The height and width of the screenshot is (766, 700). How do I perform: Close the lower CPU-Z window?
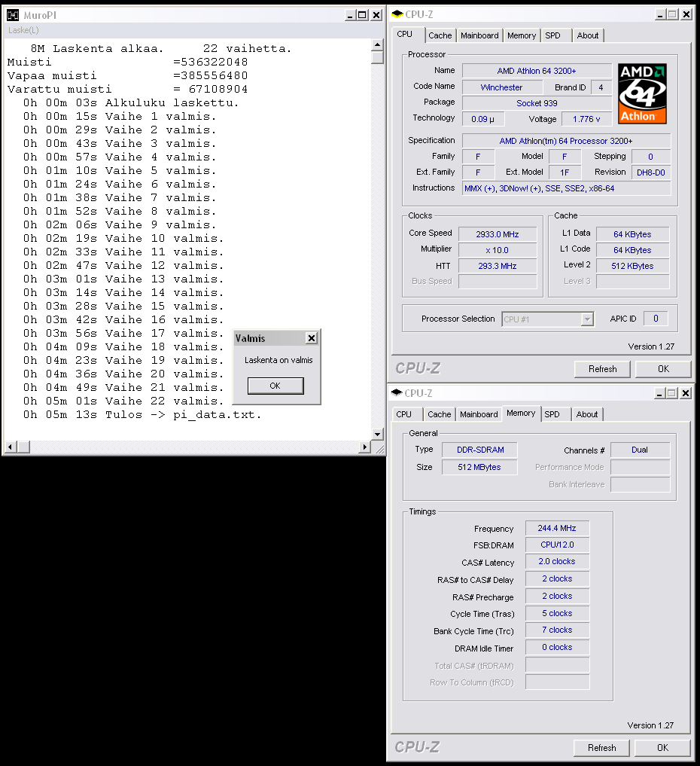click(686, 393)
